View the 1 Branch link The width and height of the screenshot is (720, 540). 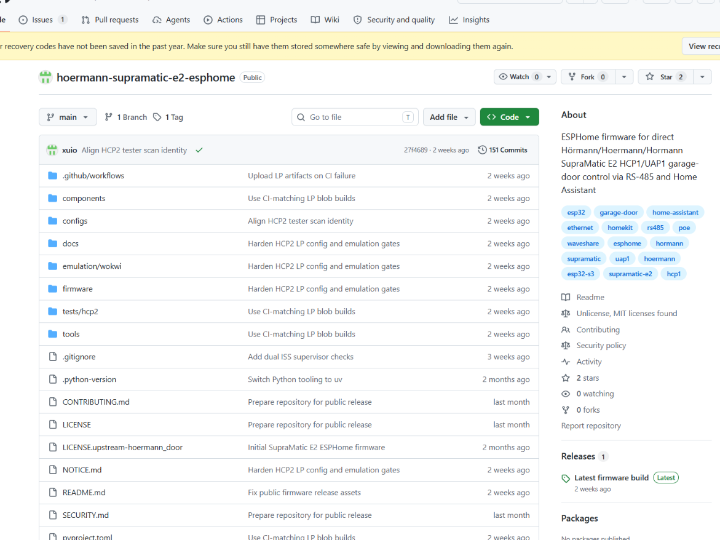tap(126, 117)
